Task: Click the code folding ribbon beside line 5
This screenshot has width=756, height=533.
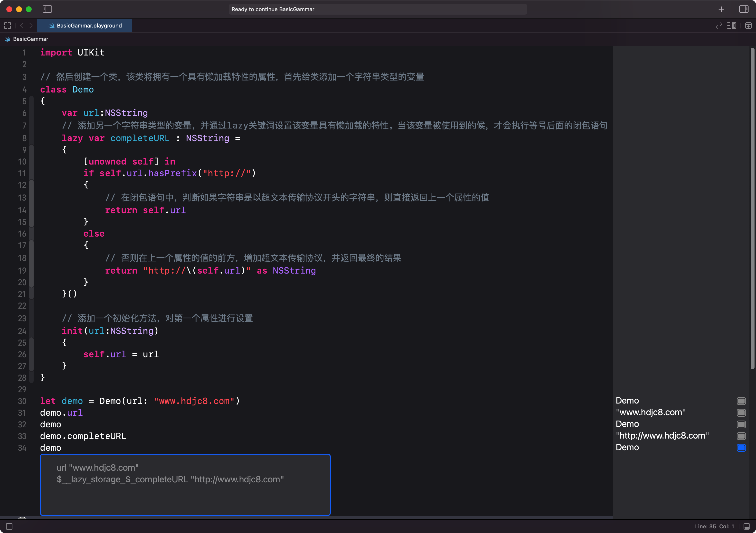Action: [x=32, y=101]
